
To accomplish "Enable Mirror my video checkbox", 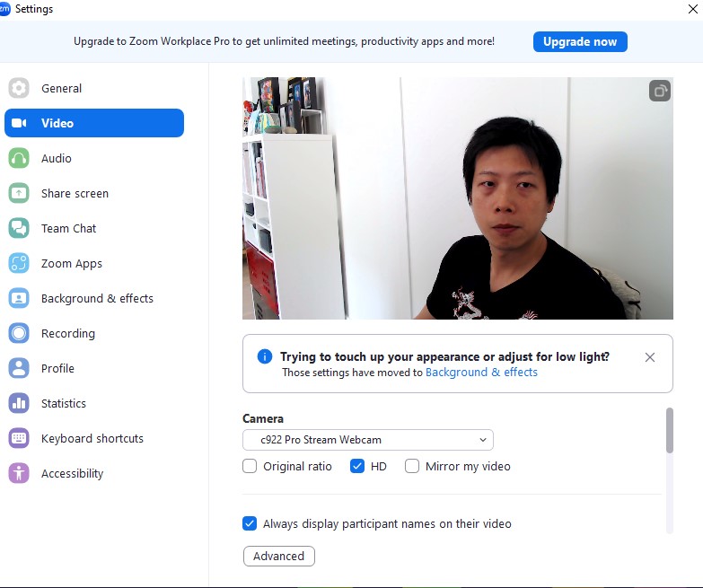I will (x=412, y=466).
